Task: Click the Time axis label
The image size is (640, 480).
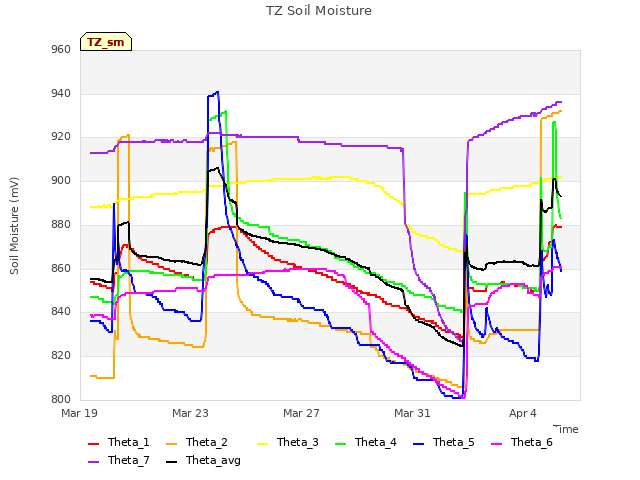Action: [566, 429]
